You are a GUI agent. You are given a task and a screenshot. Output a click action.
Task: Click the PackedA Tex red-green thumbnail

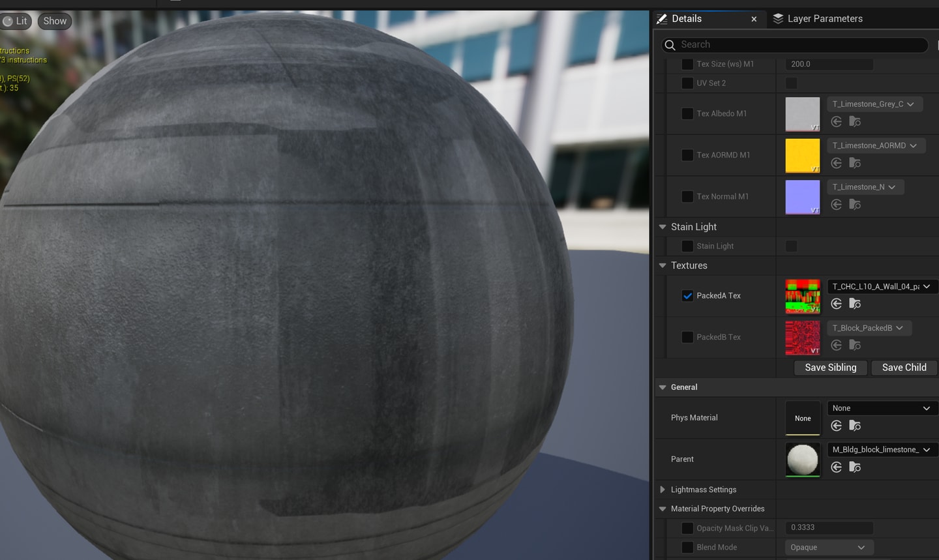pos(803,297)
